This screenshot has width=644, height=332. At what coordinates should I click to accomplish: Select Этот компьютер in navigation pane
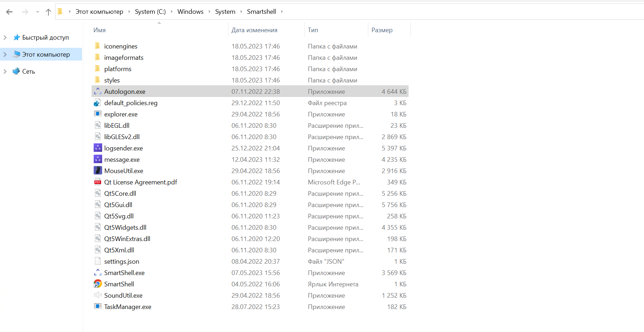pos(46,55)
